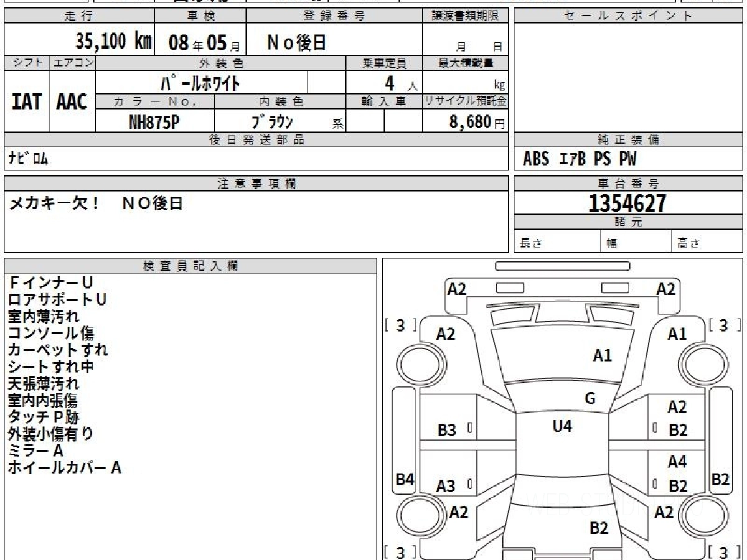Select the 高さ dimension cell
Viewport: 747px width, 560px height.
(x=707, y=241)
